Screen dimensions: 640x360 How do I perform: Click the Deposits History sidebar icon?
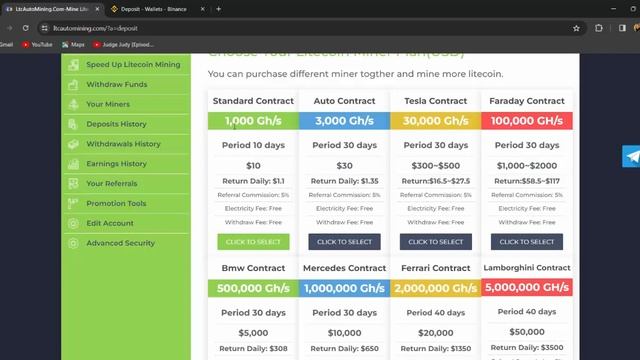point(73,124)
